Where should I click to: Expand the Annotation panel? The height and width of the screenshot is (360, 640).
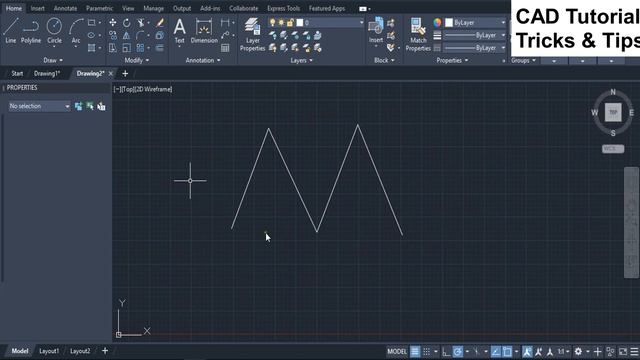pos(203,60)
